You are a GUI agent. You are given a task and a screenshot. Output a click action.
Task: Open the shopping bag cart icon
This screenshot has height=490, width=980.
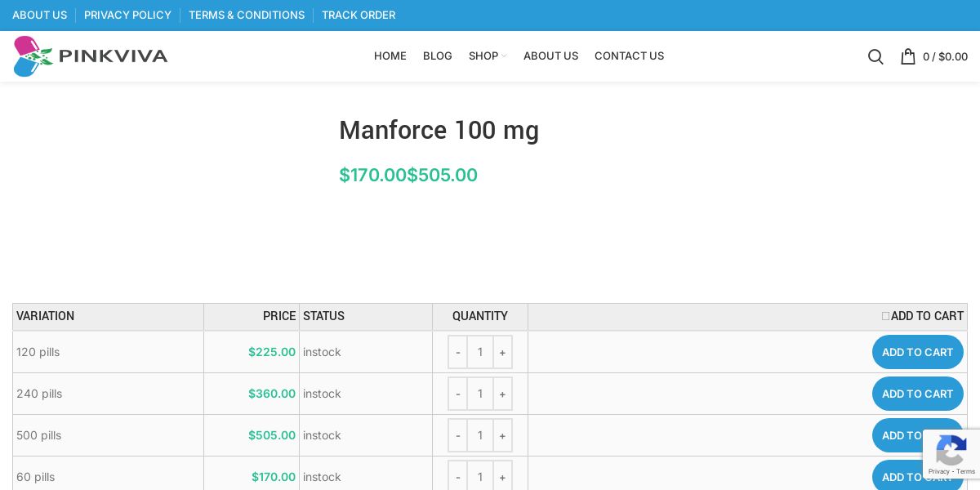pos(907,56)
